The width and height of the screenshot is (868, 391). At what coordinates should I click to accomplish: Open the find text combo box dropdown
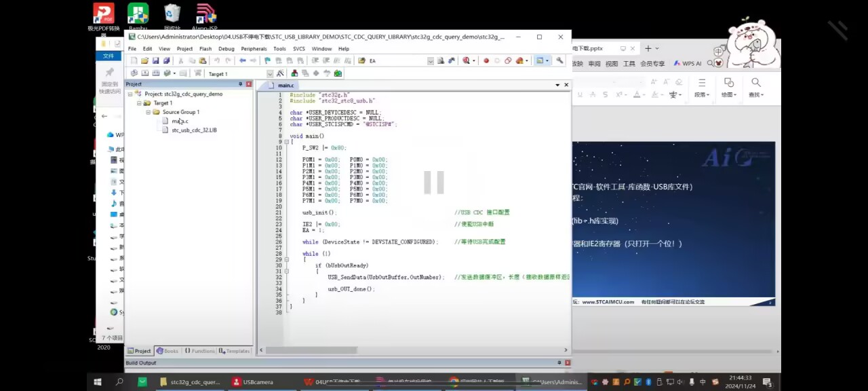pos(430,60)
